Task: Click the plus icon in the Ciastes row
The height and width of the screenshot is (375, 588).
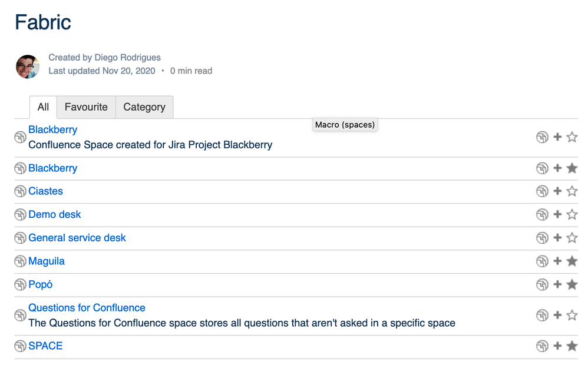Action: pyautogui.click(x=557, y=191)
